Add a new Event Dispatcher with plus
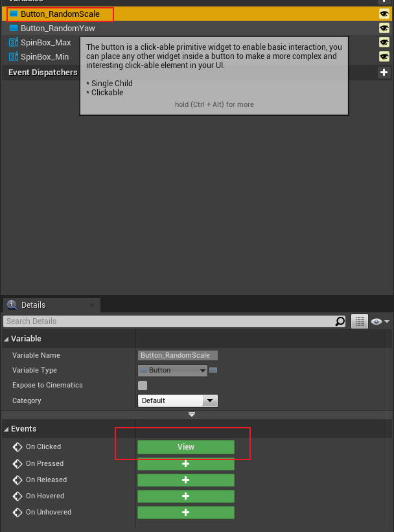The height and width of the screenshot is (532, 394). pos(384,73)
